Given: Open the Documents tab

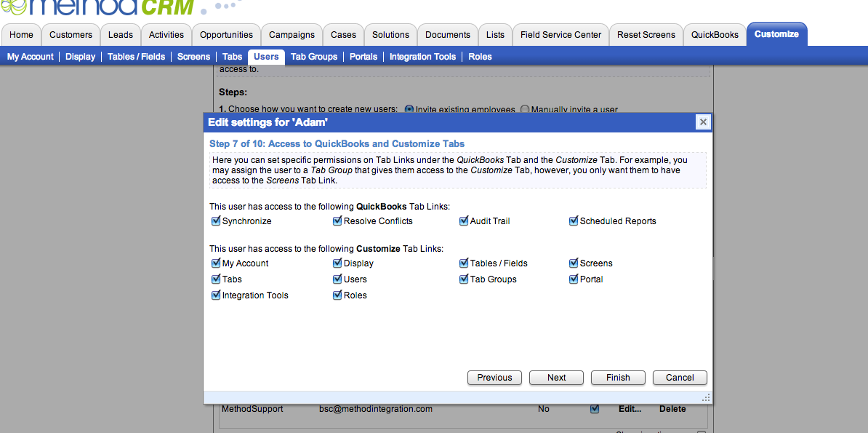Looking at the screenshot, I should pos(447,34).
